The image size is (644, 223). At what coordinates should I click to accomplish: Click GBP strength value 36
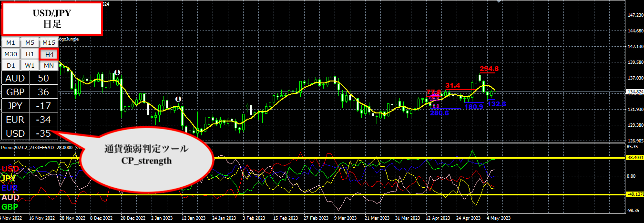click(44, 91)
